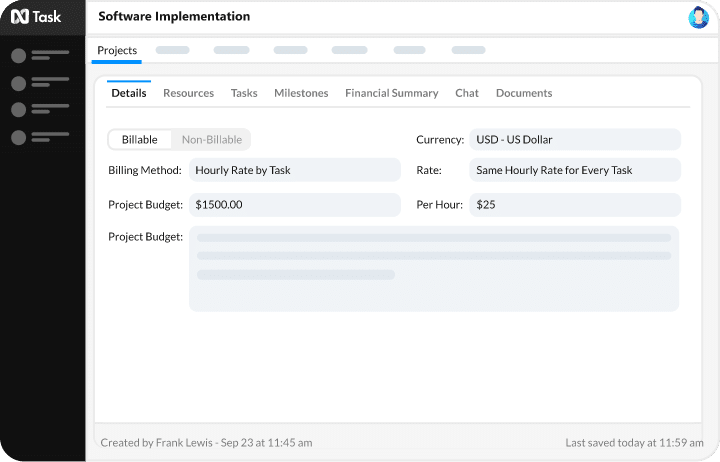Click the Per Hour $25 field
720x462 pixels.
[x=575, y=205]
